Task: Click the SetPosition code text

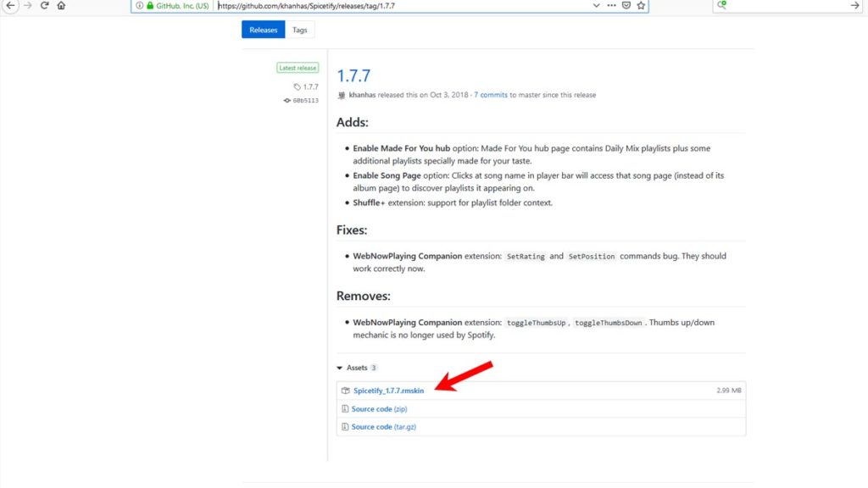Action: 591,256
